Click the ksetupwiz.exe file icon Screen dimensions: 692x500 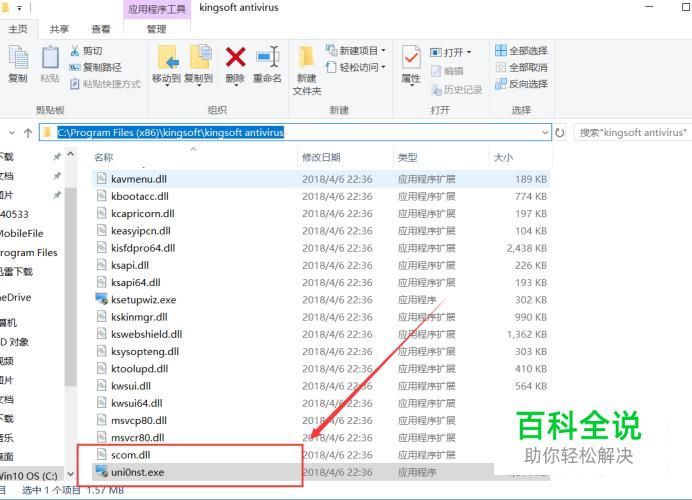point(102,299)
